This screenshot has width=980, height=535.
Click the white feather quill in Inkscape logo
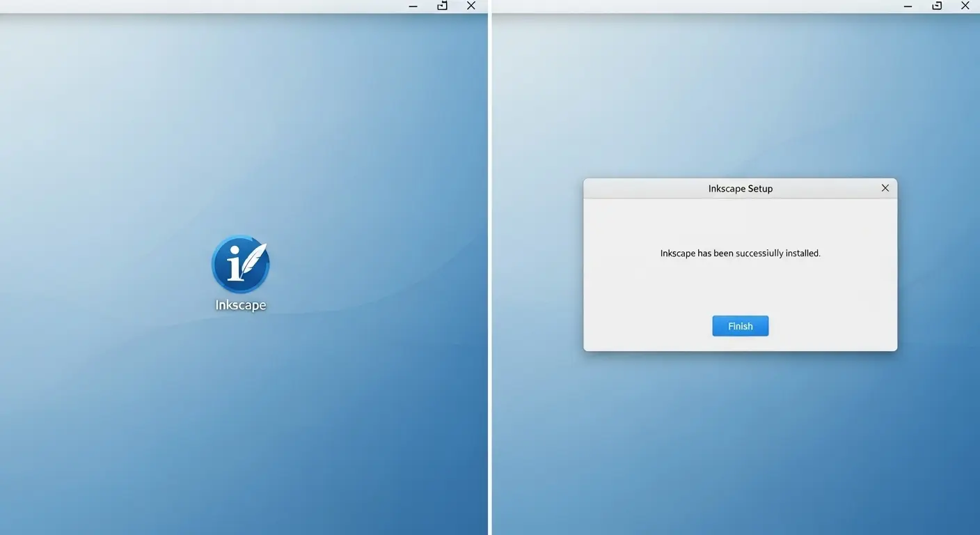click(x=253, y=258)
